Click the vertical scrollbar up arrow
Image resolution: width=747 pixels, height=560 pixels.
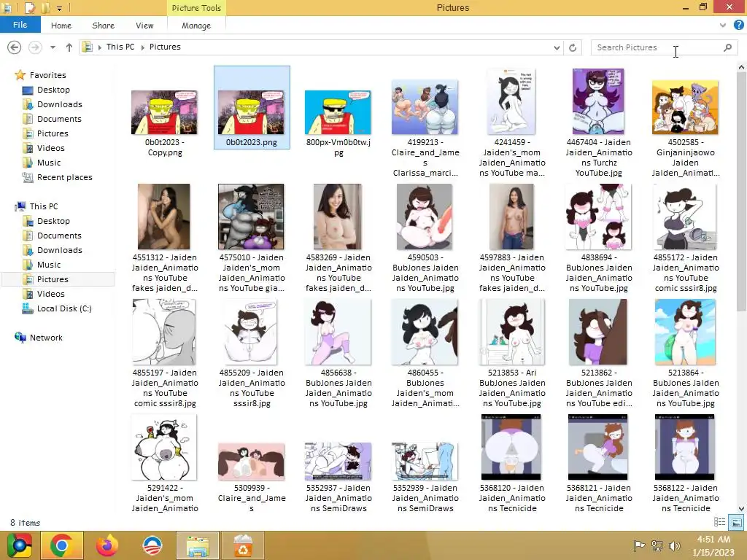(741, 68)
